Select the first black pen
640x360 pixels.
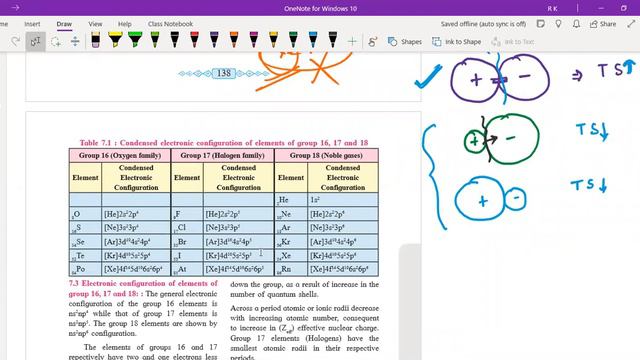(x=175, y=40)
